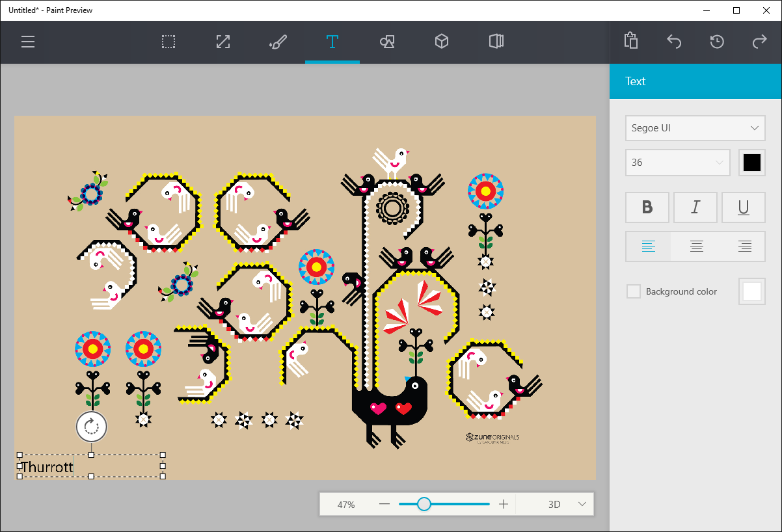Select the 3D objects cube tool
Screen dimensions: 782x532
pyautogui.click(x=442, y=42)
